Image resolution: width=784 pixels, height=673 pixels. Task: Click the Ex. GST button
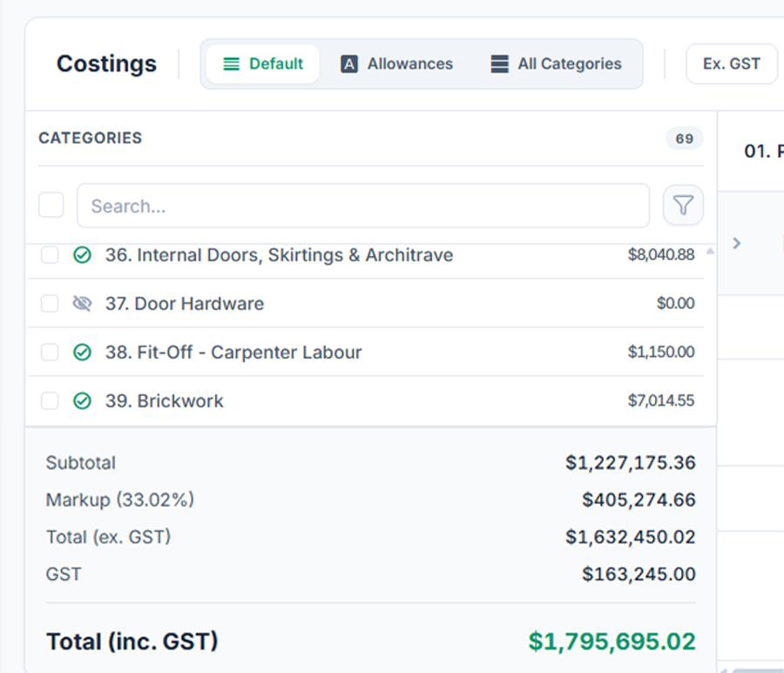pos(732,64)
